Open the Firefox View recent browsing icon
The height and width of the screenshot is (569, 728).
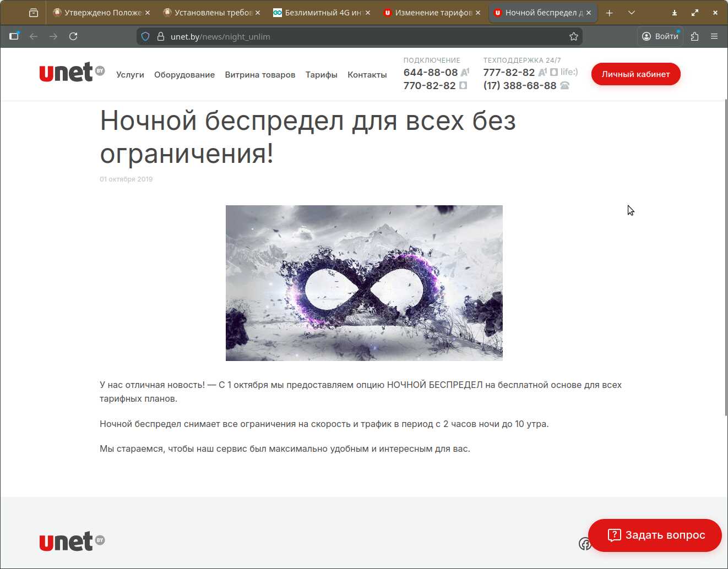(34, 13)
